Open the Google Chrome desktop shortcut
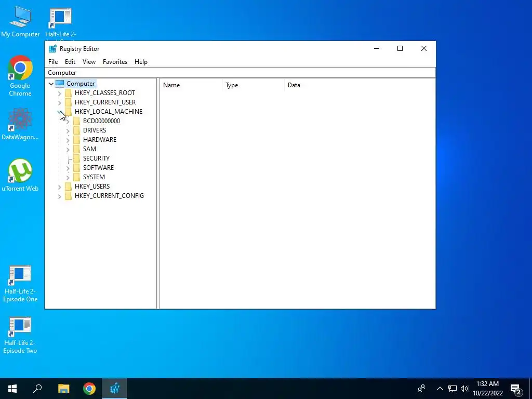 [x=20, y=75]
